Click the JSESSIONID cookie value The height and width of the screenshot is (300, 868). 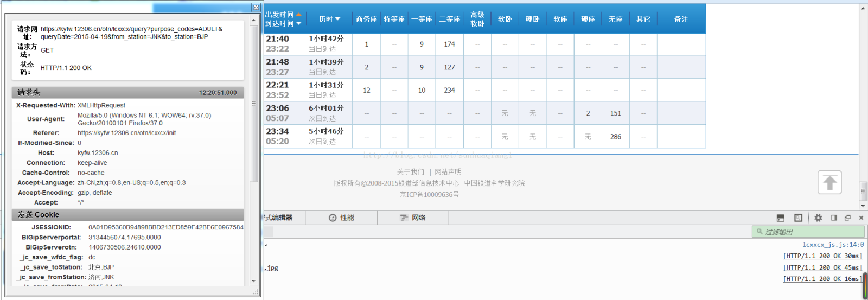[166, 227]
